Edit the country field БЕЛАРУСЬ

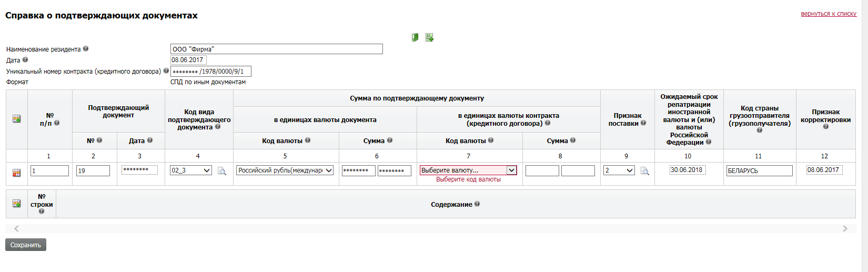tap(760, 170)
